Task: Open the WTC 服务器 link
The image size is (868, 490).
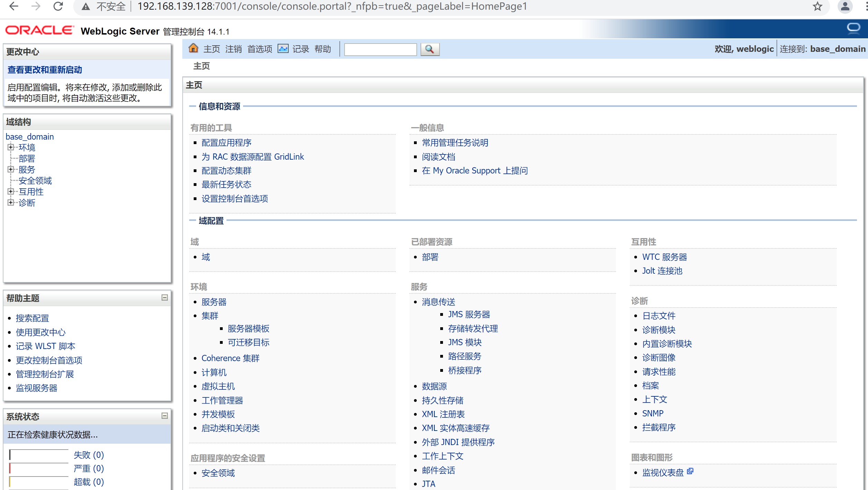Action: tap(665, 257)
